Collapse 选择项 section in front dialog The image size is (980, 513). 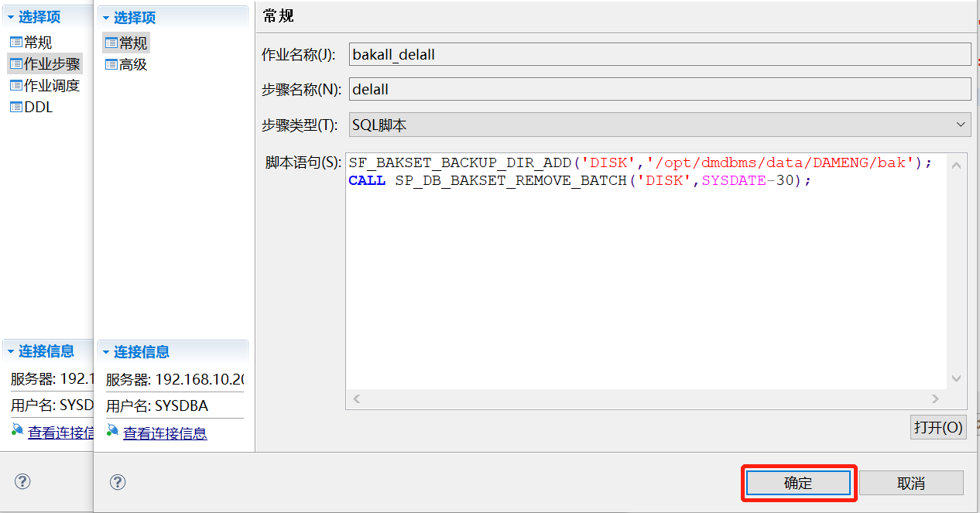click(x=105, y=17)
